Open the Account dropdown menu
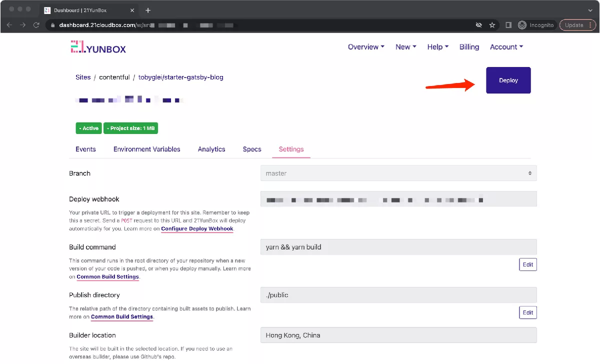The height and width of the screenshot is (364, 600). [x=506, y=47]
